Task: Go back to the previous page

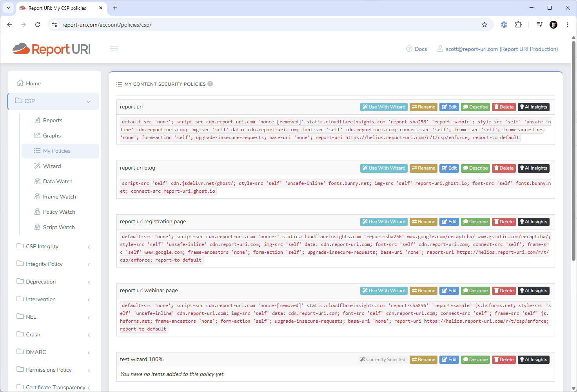Action: coord(9,25)
